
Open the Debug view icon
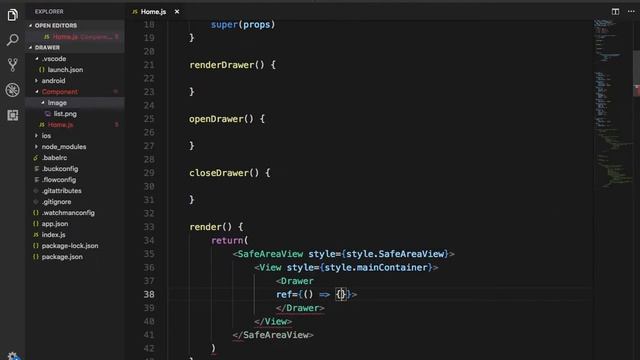tap(12, 90)
